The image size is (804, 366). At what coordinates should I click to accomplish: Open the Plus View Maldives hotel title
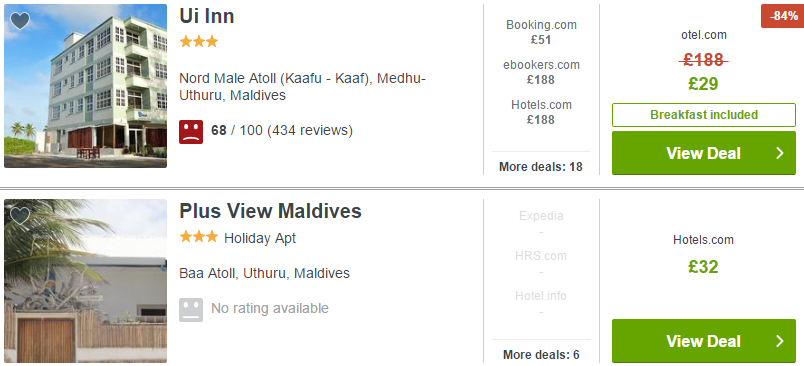pyautogui.click(x=270, y=211)
